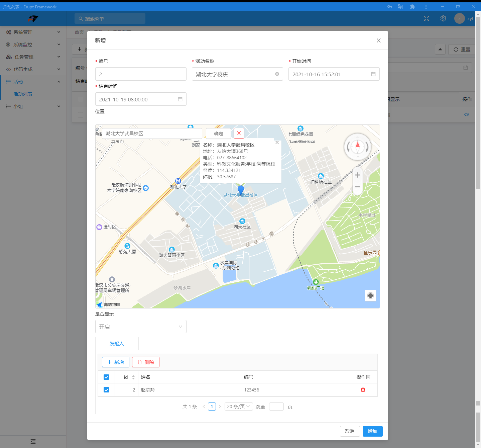This screenshot has height=448, width=481.
Task: Open the 开始时间 calendar icon
Action: click(x=373, y=74)
